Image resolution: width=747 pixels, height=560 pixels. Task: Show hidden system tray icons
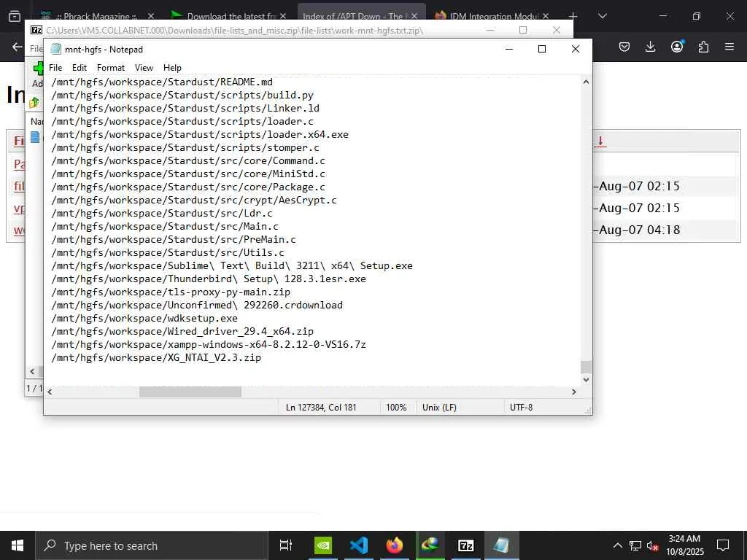617,545
